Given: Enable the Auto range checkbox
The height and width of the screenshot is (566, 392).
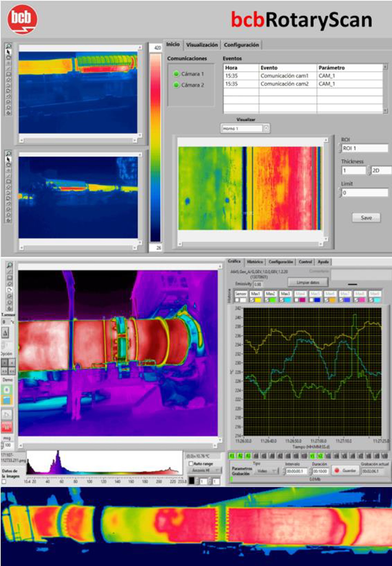Looking at the screenshot, I should point(191,464).
